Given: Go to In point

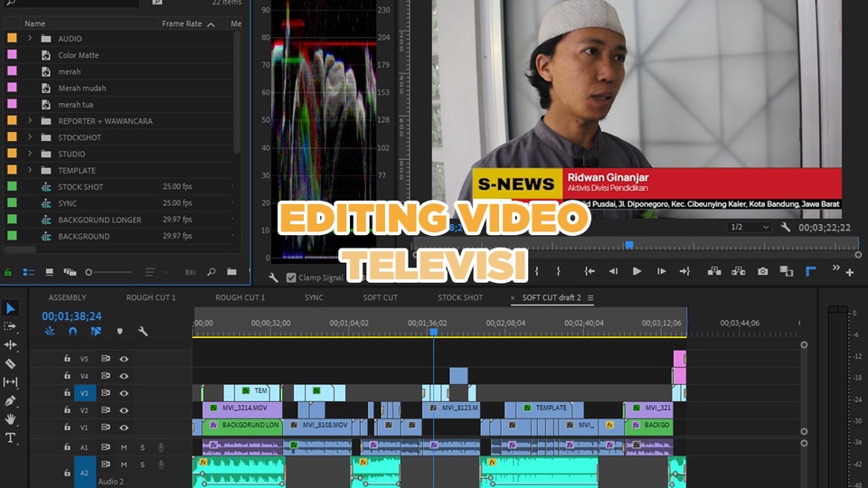Looking at the screenshot, I should pos(589,271).
